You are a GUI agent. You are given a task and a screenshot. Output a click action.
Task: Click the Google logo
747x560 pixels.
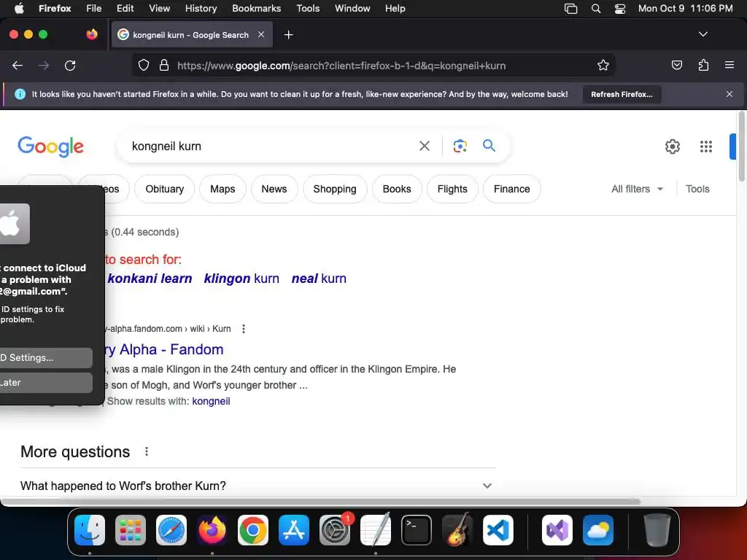click(50, 146)
